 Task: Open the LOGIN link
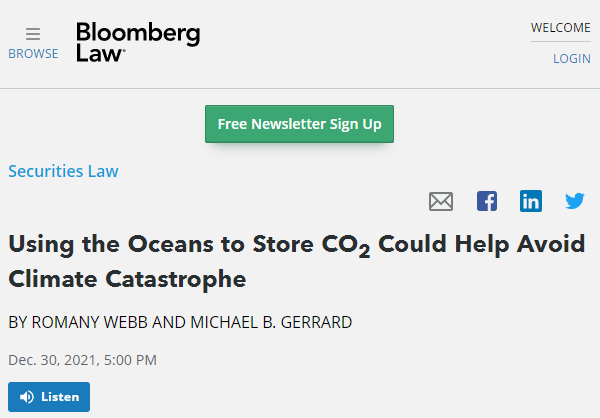coord(572,58)
